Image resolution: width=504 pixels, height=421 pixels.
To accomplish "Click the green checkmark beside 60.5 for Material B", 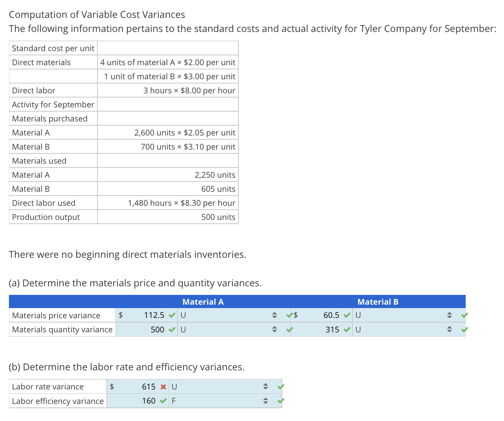I will (x=346, y=315).
